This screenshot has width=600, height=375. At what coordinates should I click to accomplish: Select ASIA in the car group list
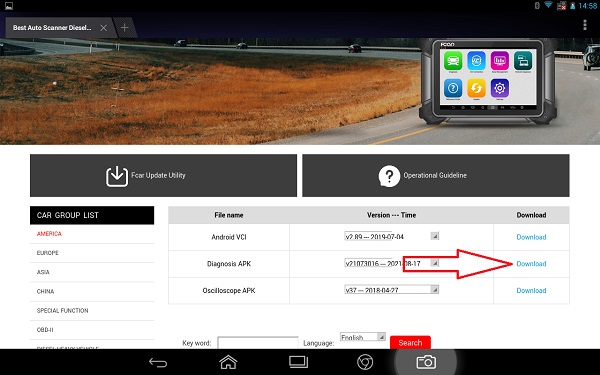point(43,272)
